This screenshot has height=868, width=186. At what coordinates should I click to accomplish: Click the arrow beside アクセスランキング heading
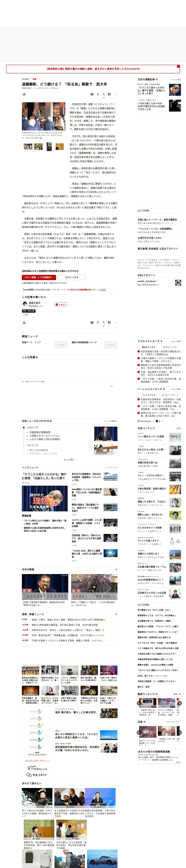[161, 341]
